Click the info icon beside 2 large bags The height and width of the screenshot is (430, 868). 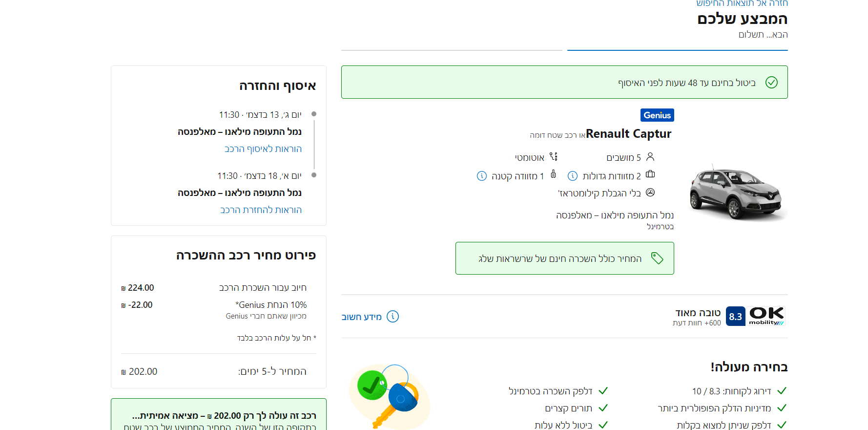pyautogui.click(x=573, y=176)
